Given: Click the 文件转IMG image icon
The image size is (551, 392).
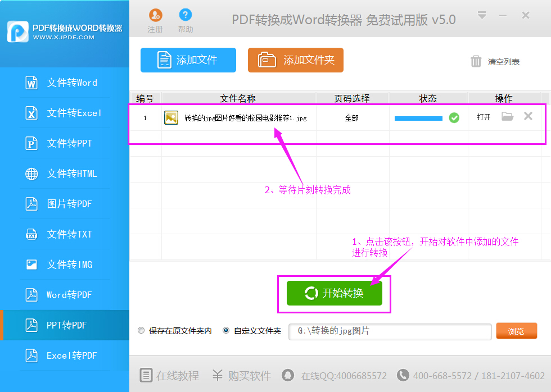Looking at the screenshot, I should [x=31, y=265].
